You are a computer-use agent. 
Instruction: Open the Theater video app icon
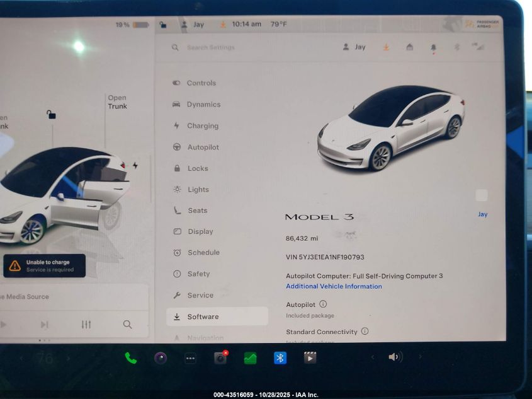[310, 358]
